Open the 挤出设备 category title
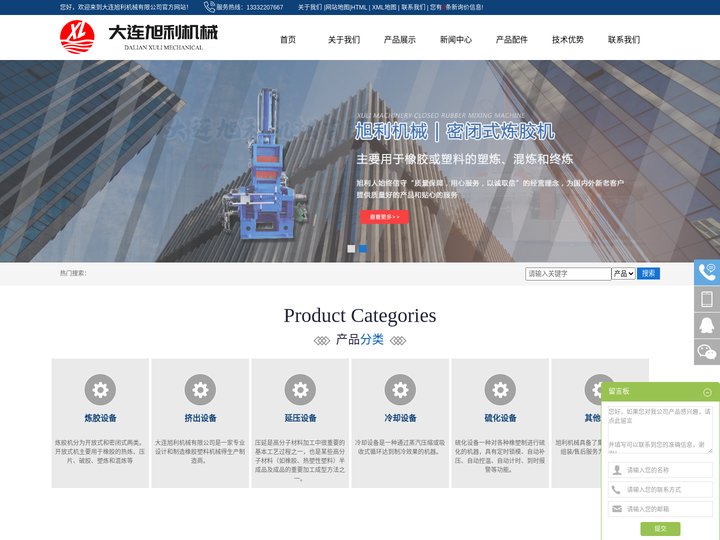This screenshot has width=720, height=540. [x=200, y=418]
